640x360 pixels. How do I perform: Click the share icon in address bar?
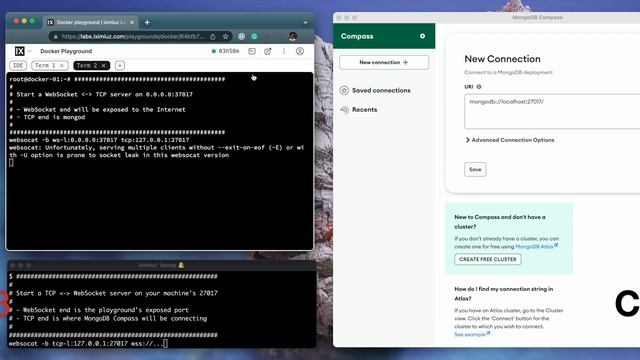point(213,36)
